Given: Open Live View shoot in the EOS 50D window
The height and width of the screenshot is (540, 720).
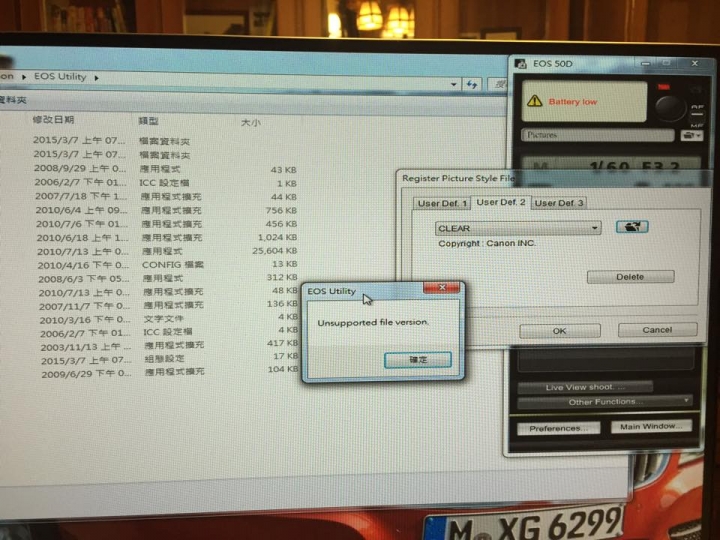Looking at the screenshot, I should (x=585, y=387).
